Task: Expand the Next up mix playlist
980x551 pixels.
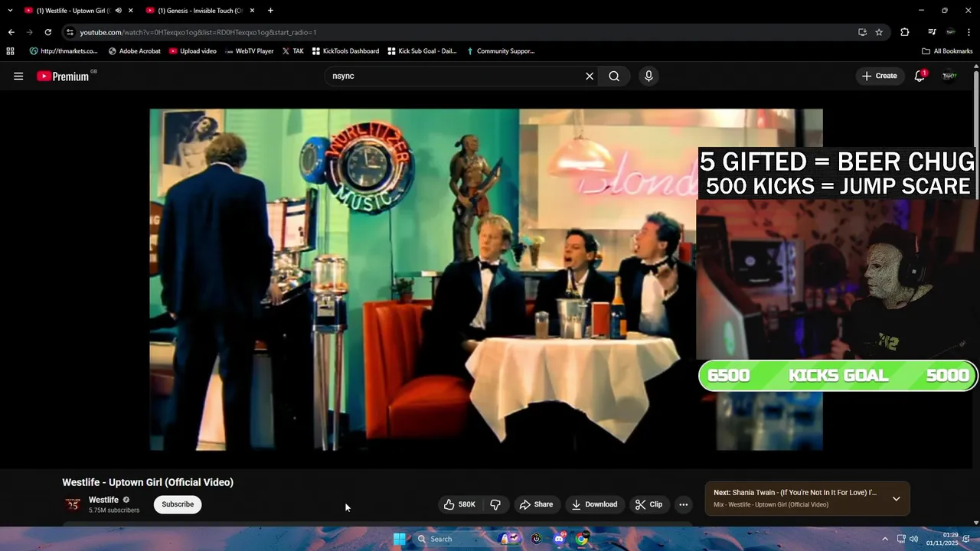Action: (896, 499)
